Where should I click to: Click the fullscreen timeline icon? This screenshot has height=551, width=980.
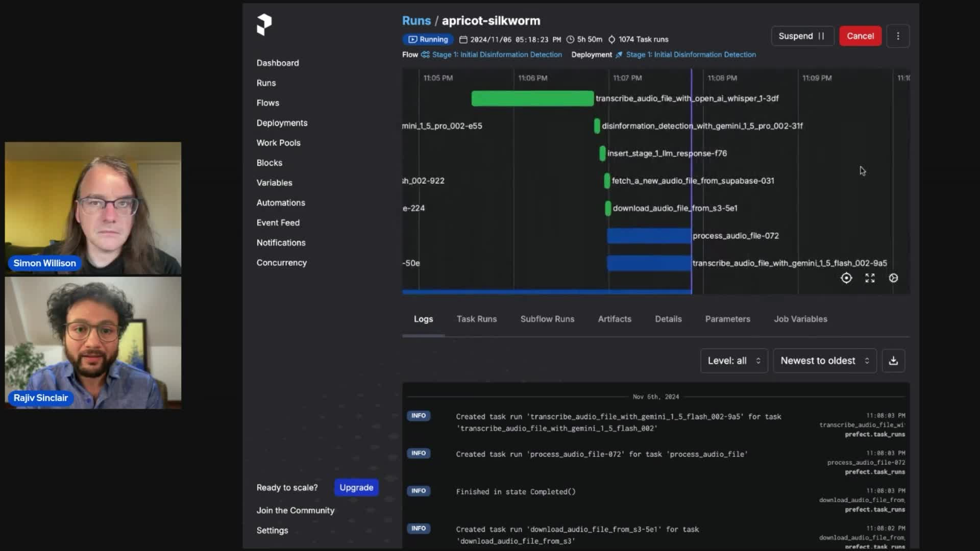(x=870, y=278)
